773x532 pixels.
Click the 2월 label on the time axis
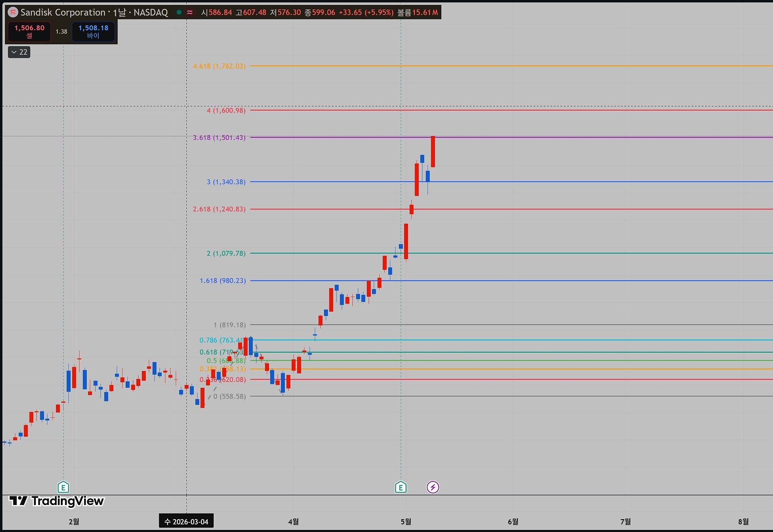pyautogui.click(x=74, y=522)
